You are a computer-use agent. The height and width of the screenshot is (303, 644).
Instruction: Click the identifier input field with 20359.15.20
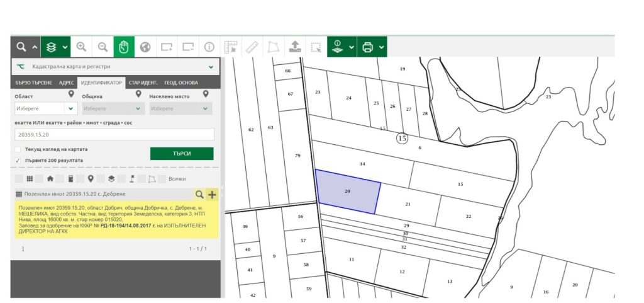[114, 134]
